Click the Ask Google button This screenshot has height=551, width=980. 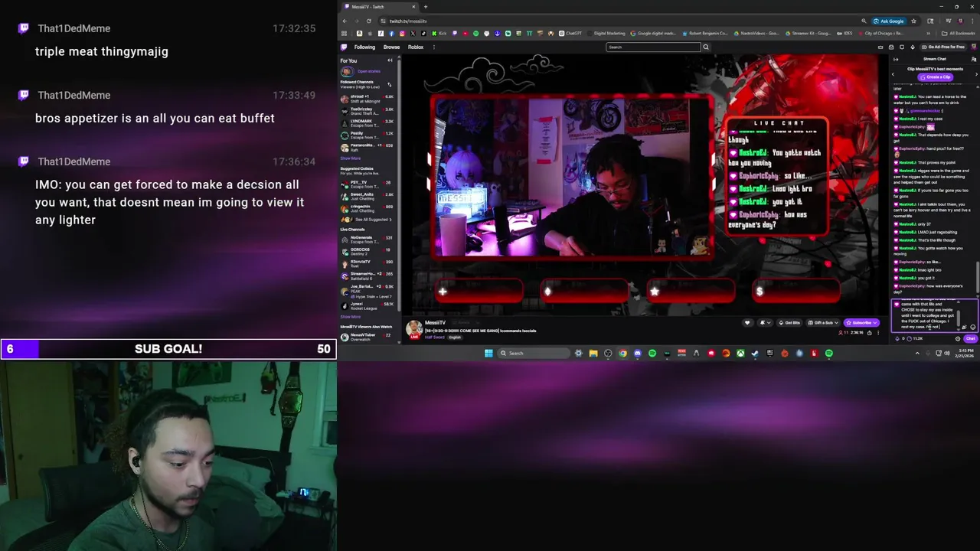point(889,21)
